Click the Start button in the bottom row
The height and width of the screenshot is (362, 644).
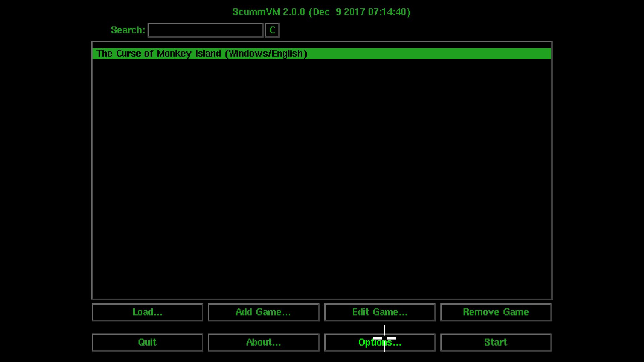point(496,342)
